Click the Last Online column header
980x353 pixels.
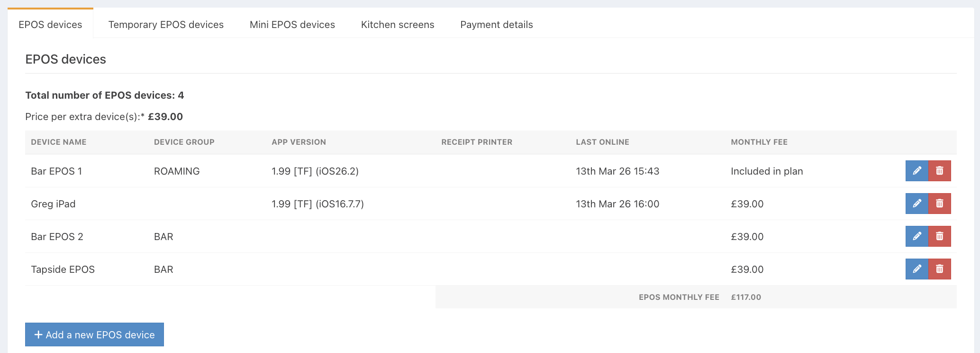tap(602, 142)
